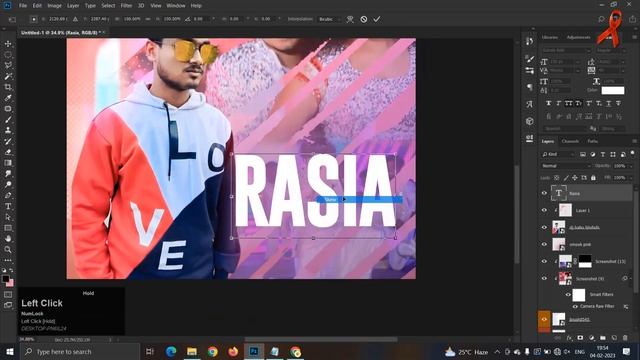Open the Image menu

pos(54,6)
